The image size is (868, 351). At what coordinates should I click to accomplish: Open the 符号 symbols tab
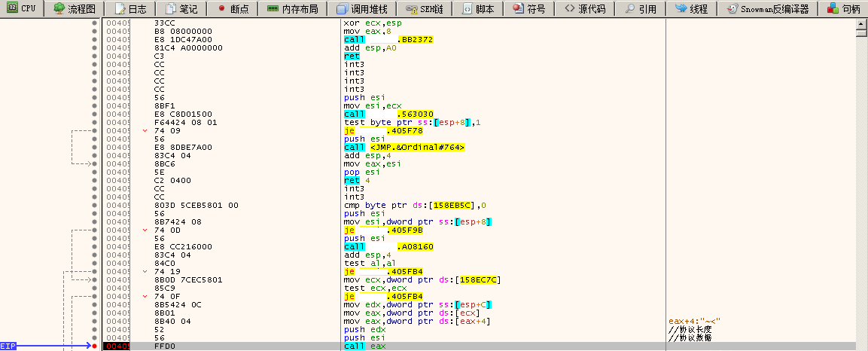[x=528, y=9]
